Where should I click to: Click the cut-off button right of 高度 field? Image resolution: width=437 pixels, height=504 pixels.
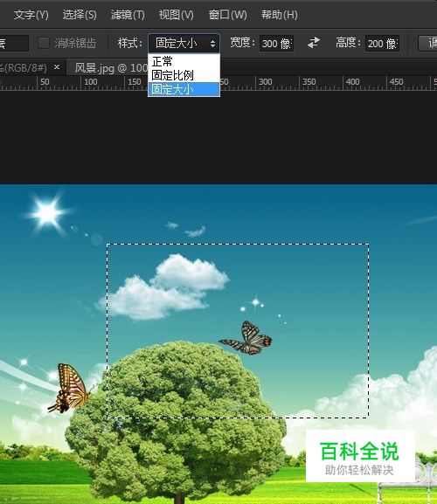(x=427, y=44)
